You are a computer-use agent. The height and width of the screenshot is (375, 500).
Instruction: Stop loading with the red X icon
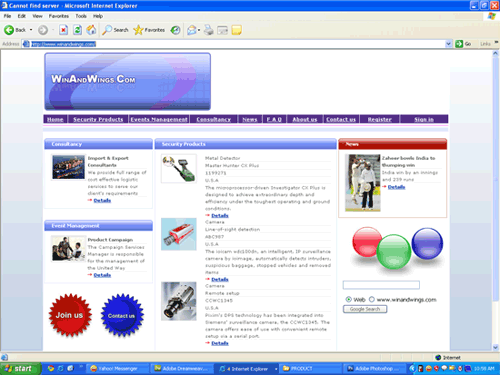(x=63, y=30)
